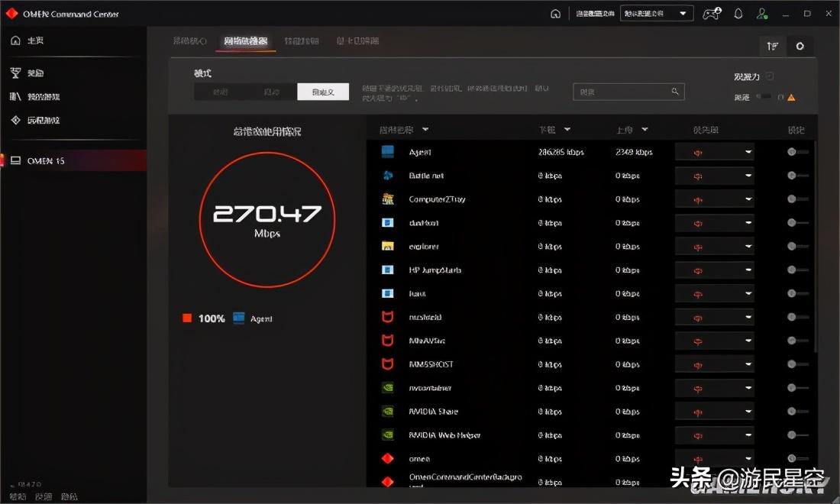Open the priority dropdown for nvcontainer
Viewport: 840px width, 504px height.
(715, 388)
